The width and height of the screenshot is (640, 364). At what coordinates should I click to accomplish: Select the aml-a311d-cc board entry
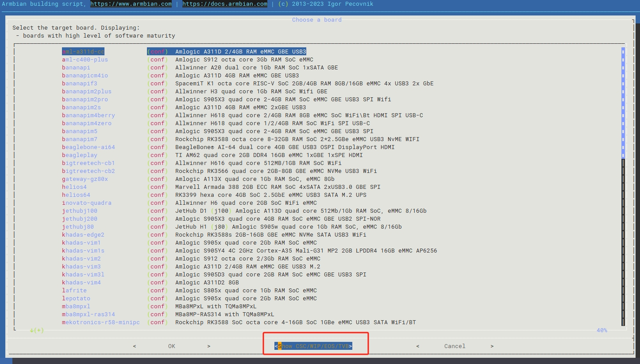click(x=83, y=52)
